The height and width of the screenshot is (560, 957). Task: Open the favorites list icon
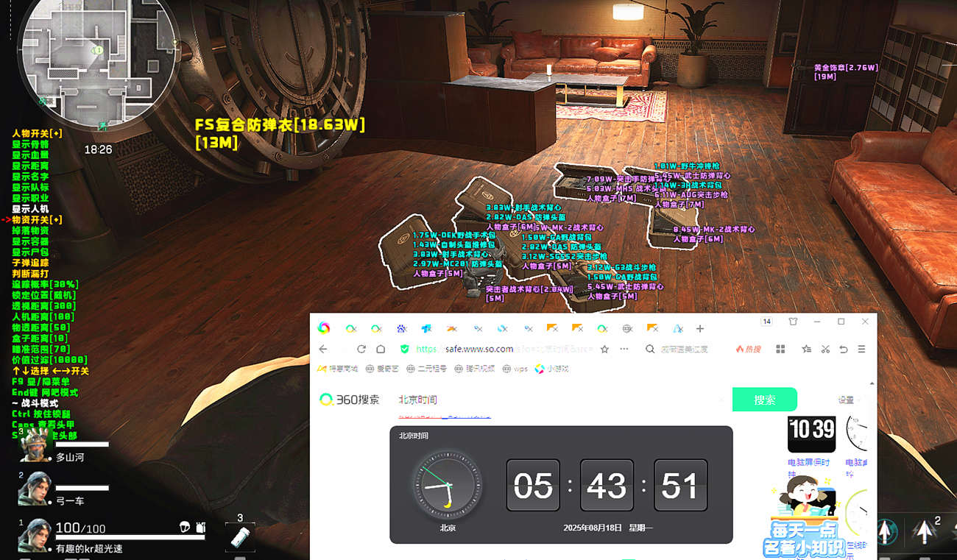(x=807, y=349)
